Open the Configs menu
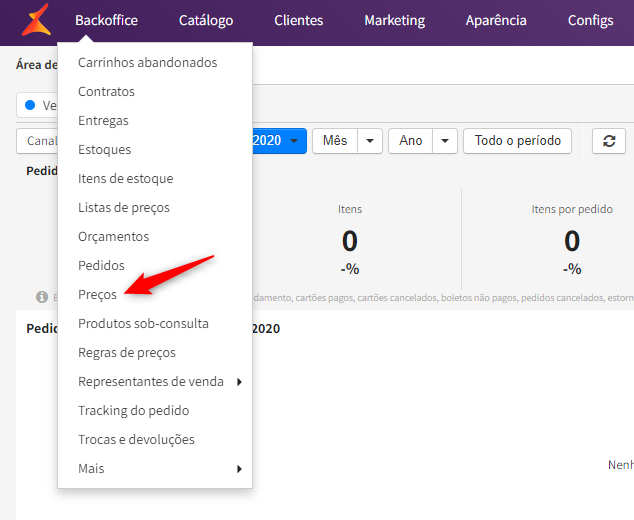 [590, 20]
